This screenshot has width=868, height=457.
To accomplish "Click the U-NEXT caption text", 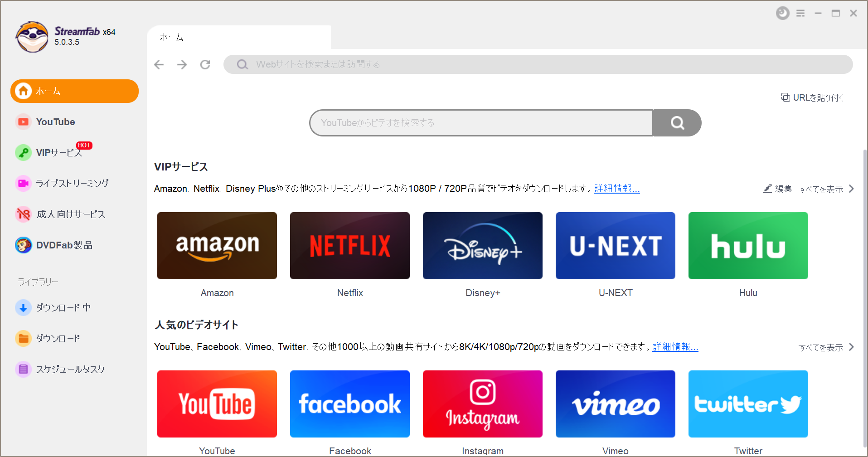I will coord(616,293).
